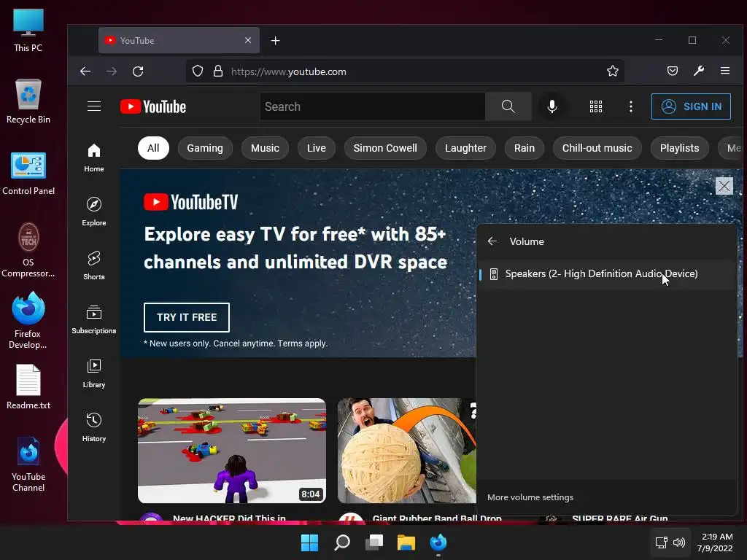
Task: Select the Music filter chip
Action: (265, 148)
